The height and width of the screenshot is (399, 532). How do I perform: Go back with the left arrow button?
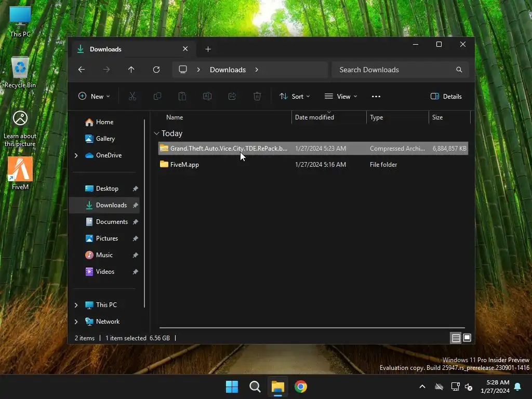82,70
